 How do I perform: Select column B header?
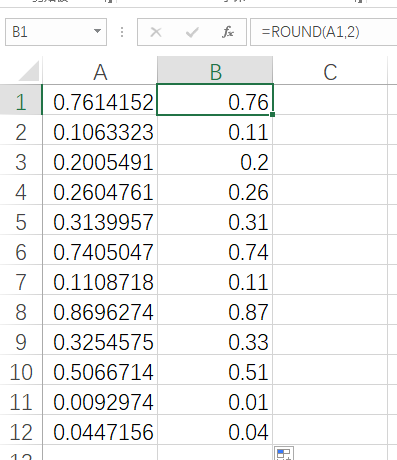215,71
